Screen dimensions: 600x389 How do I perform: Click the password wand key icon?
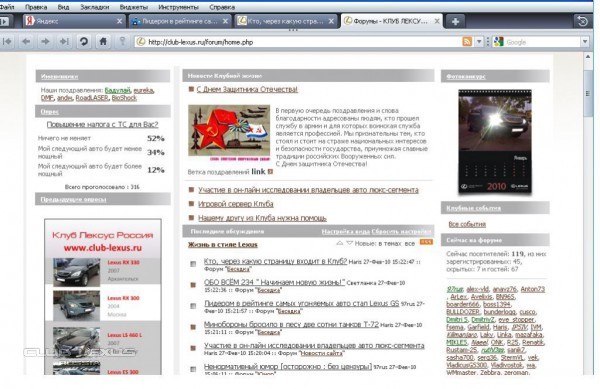[x=122, y=41]
